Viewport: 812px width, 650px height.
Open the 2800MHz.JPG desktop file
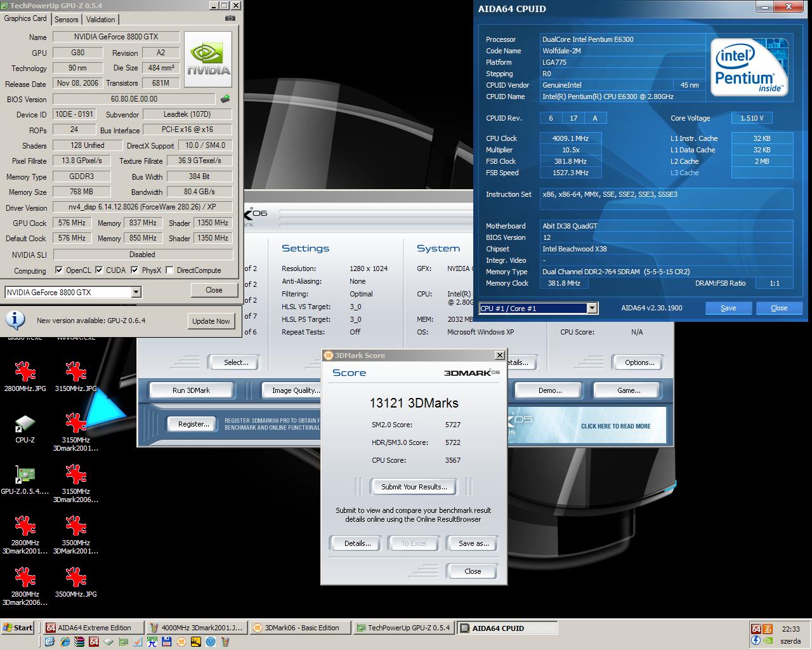coord(25,377)
